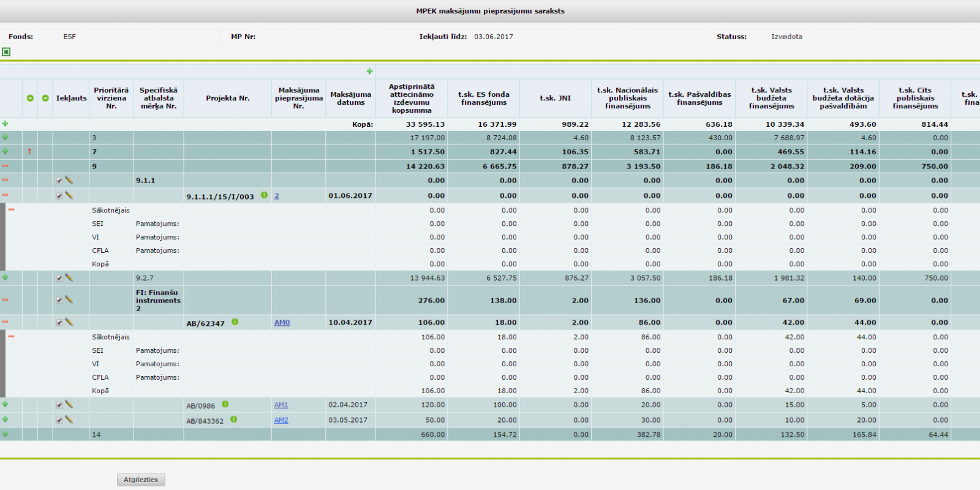Click the info icon next to project 9.1.1.1/15/I/003
The height and width of the screenshot is (490, 980).
(x=264, y=195)
